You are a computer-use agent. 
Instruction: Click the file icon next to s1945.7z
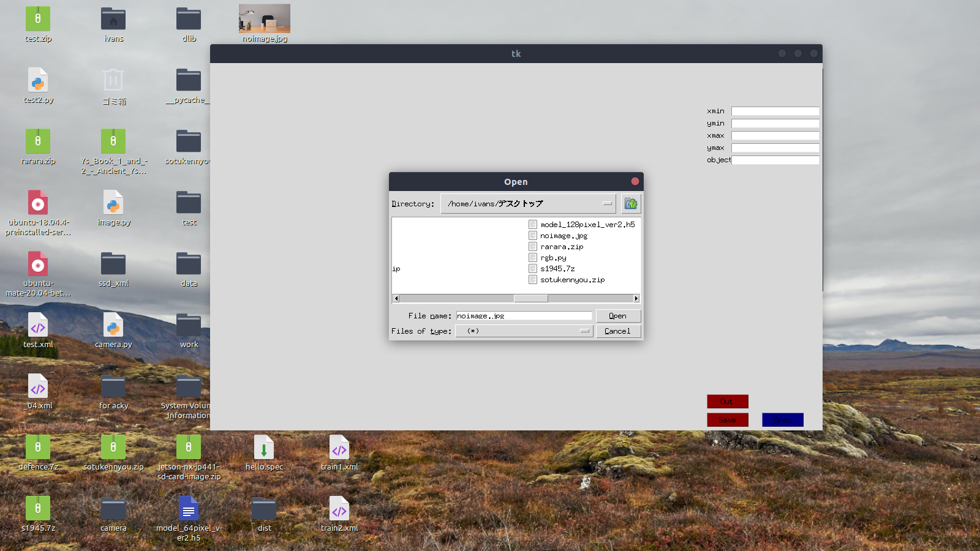(533, 269)
